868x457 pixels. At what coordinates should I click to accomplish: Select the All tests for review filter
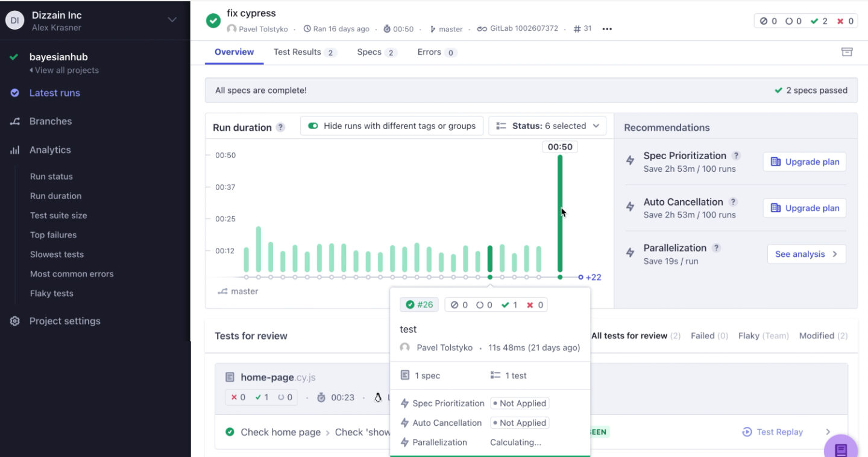[x=636, y=336]
